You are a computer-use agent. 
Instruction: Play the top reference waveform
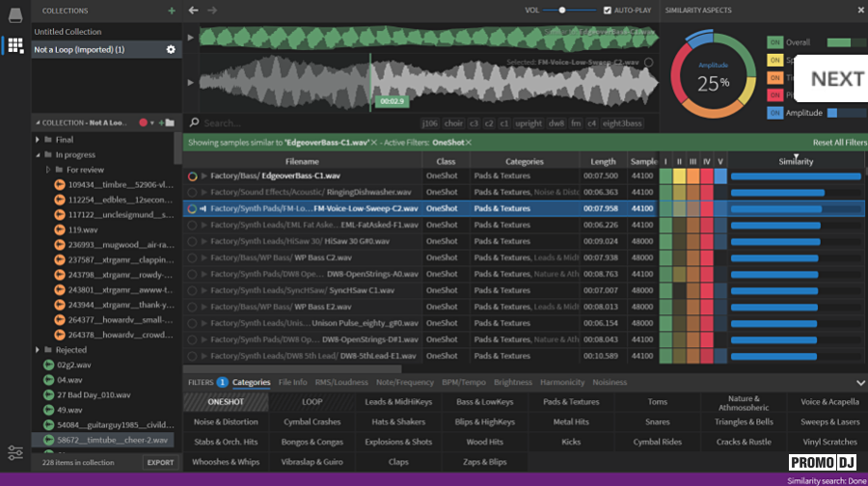pos(191,38)
